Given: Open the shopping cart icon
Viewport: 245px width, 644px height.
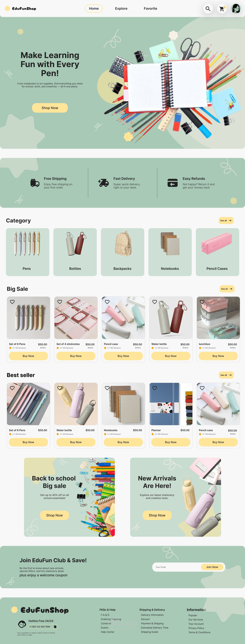Looking at the screenshot, I should point(222,9).
